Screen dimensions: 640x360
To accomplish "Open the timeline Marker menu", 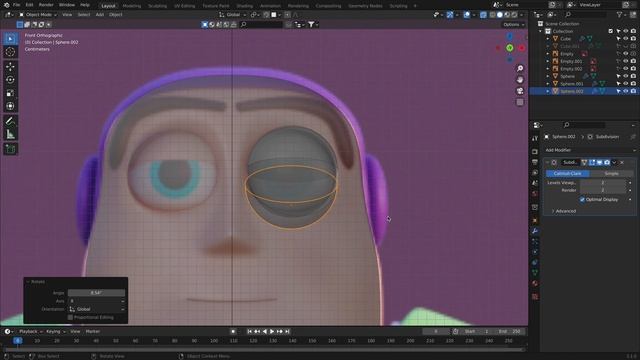I will click(93, 331).
